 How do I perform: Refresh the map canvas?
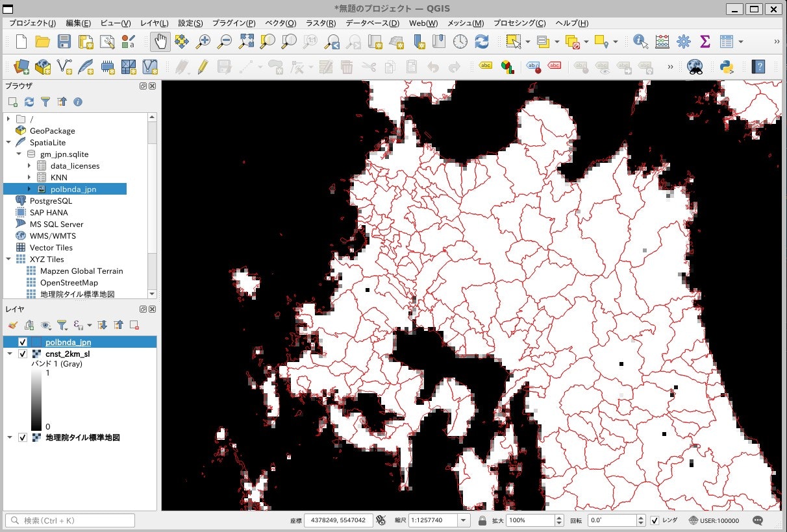pyautogui.click(x=482, y=41)
